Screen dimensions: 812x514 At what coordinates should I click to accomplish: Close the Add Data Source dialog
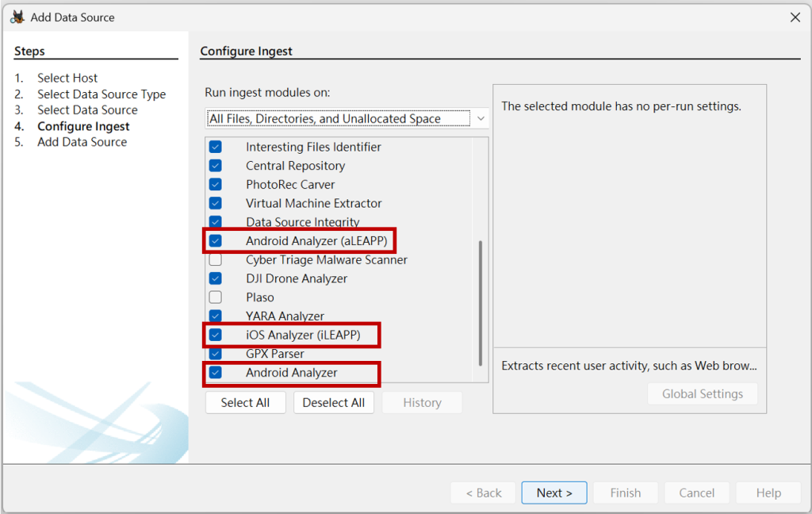795,17
